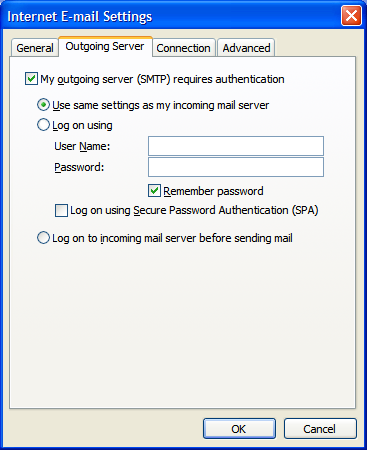Go to the Advanced tab

click(x=246, y=48)
